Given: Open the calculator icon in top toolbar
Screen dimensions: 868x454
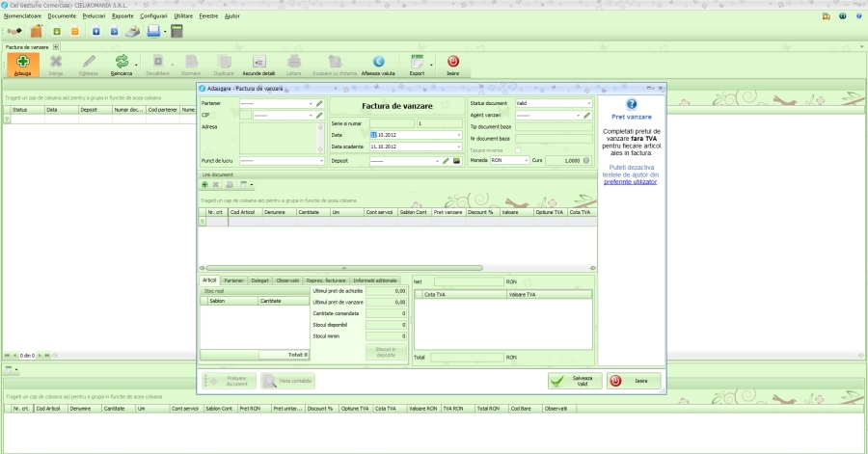Looking at the screenshot, I should click(x=176, y=31).
